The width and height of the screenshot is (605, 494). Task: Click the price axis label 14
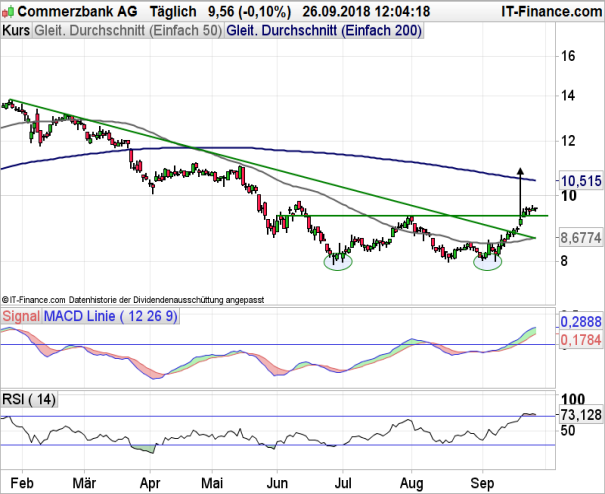[x=568, y=95]
